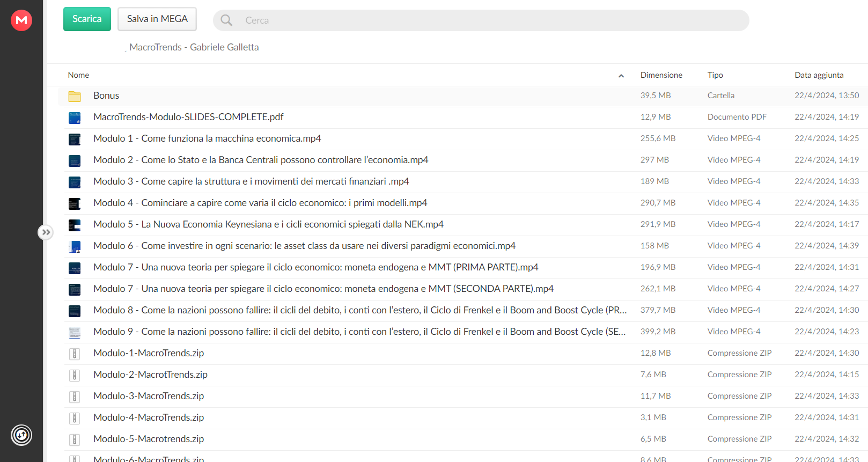Image resolution: width=868 pixels, height=462 pixels.
Task: Click the 39,5 MB size of Bonus
Action: pyautogui.click(x=656, y=96)
